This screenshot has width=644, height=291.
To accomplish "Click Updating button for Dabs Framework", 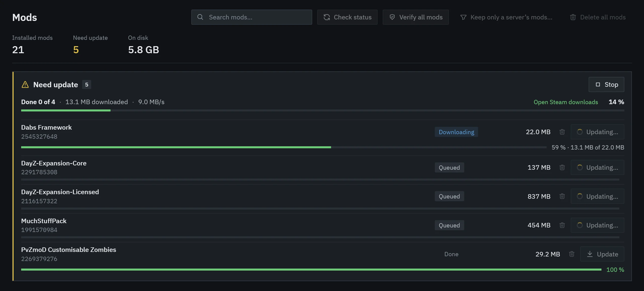I will 597,132.
